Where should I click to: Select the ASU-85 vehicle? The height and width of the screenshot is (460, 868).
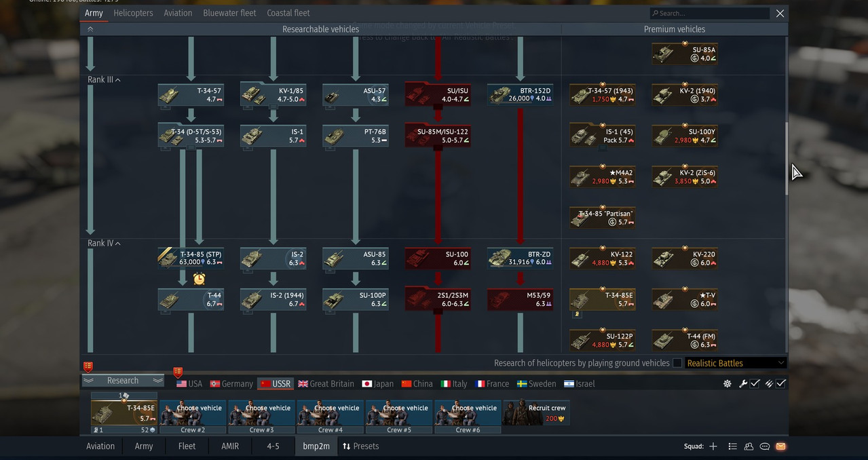(x=355, y=258)
